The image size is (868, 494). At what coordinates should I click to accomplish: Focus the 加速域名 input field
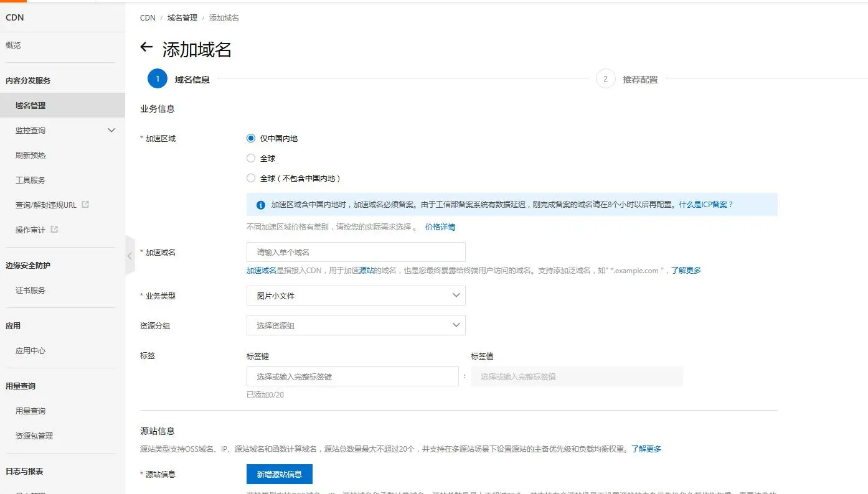(x=356, y=252)
